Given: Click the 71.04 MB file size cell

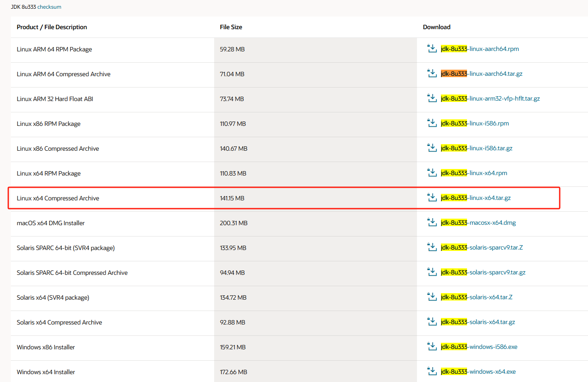Looking at the screenshot, I should tap(316, 74).
